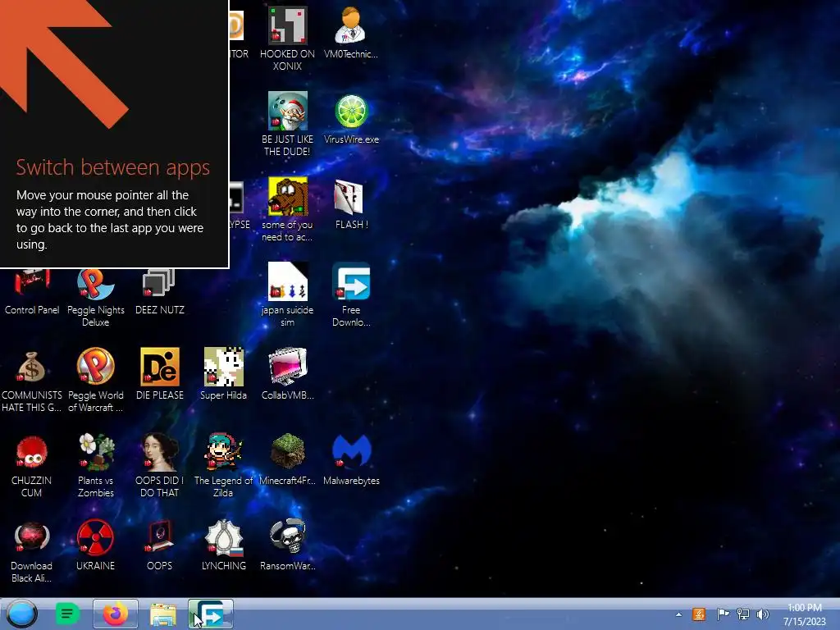840x630 pixels.
Task: Select the Control Panel desktop icon
Action: 32,282
